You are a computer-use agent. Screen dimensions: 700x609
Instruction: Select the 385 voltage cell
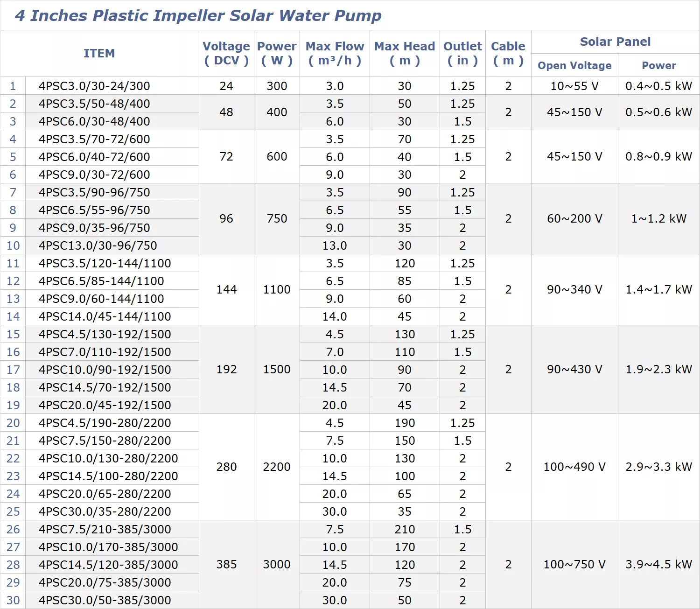pyautogui.click(x=226, y=565)
